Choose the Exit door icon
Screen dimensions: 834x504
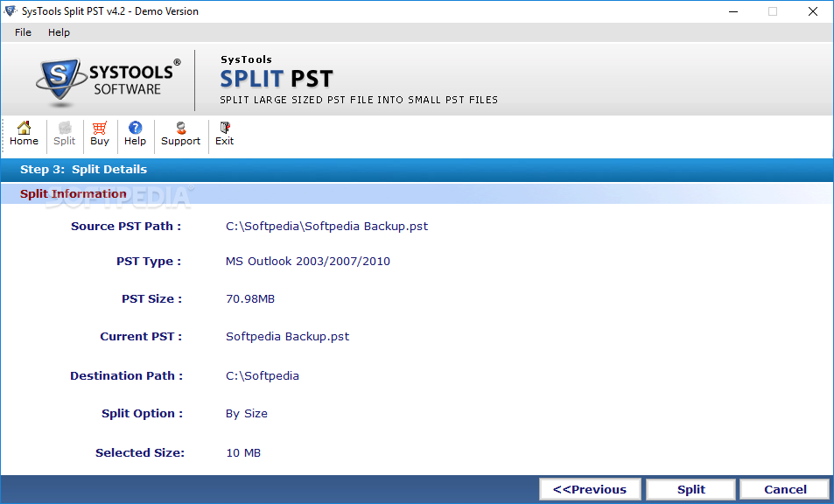point(224,134)
